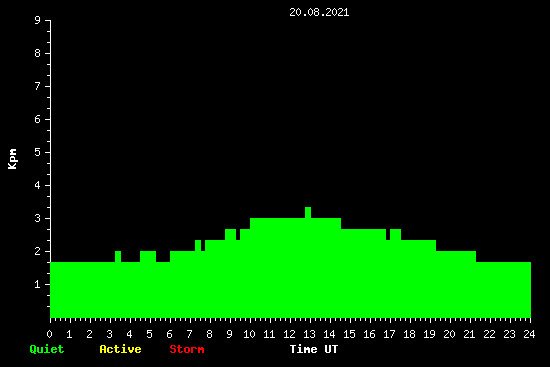The width and height of the screenshot is (550, 367).
Task: Click the Kp value 1 axis label
Action: click(38, 284)
